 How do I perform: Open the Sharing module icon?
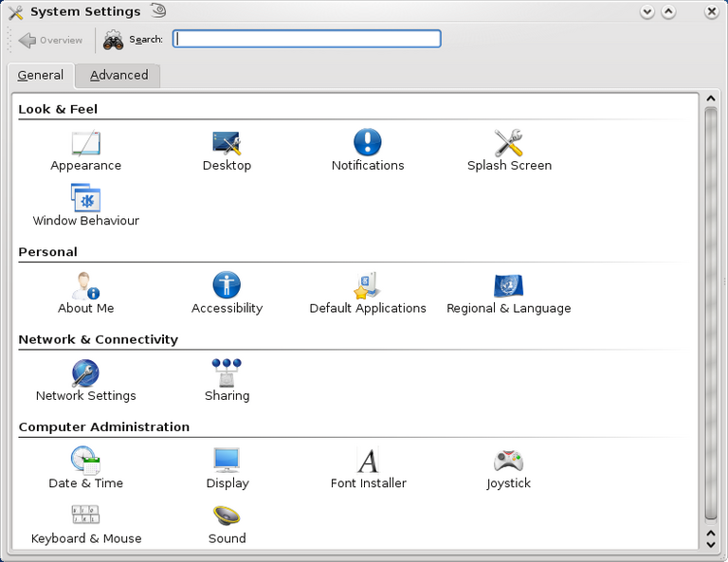click(227, 372)
